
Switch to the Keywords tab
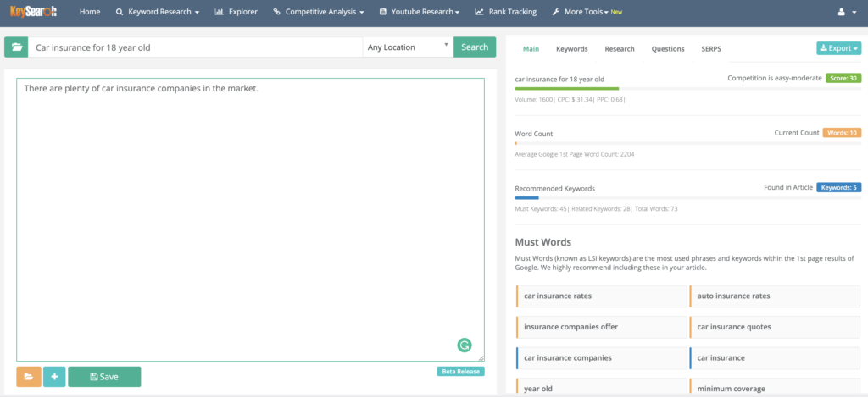click(572, 48)
